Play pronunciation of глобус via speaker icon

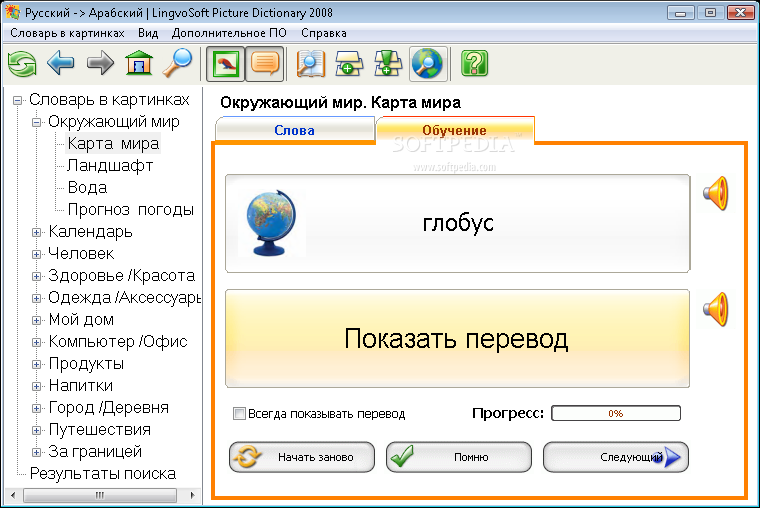click(716, 193)
